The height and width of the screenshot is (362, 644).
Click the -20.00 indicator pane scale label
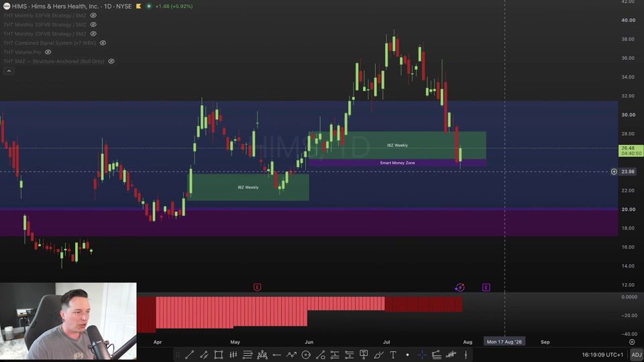(x=629, y=316)
